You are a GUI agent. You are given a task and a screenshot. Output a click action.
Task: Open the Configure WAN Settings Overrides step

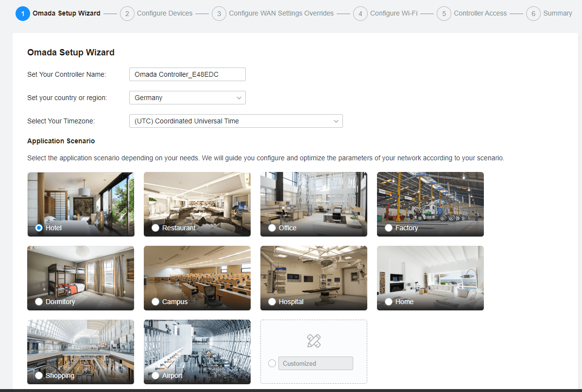281,14
